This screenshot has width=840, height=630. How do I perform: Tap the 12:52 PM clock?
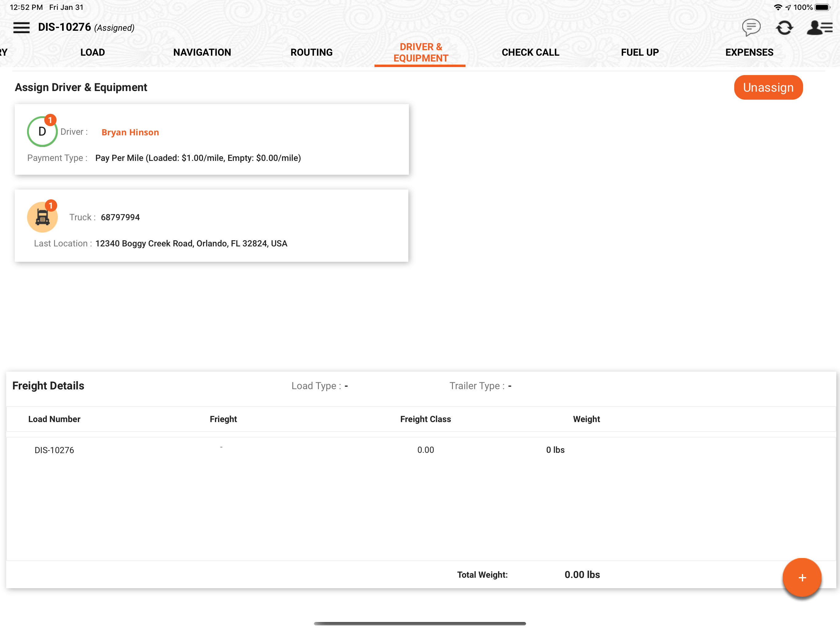pyautogui.click(x=26, y=7)
